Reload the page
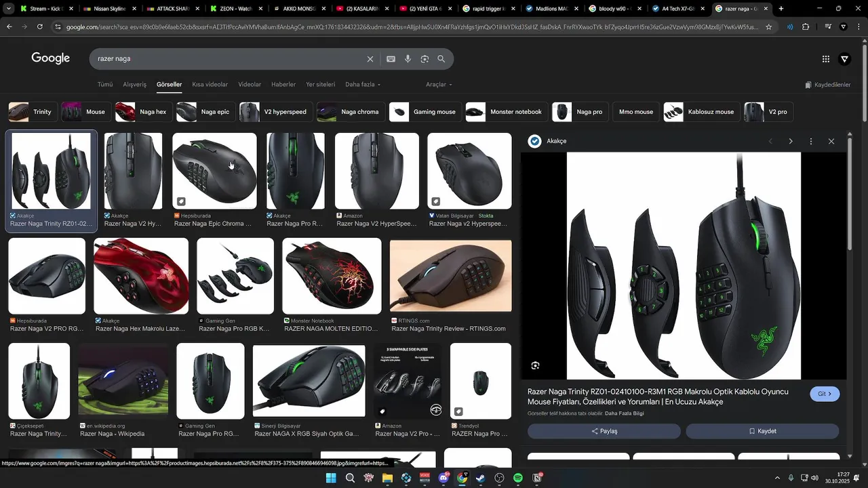868x488 pixels. click(40, 27)
